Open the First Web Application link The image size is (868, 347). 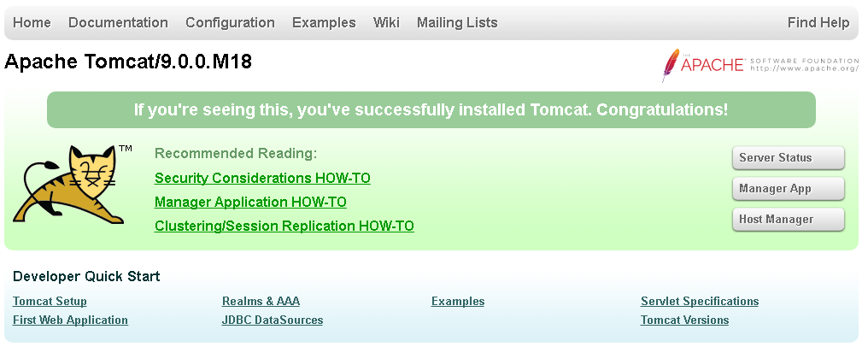70,321
